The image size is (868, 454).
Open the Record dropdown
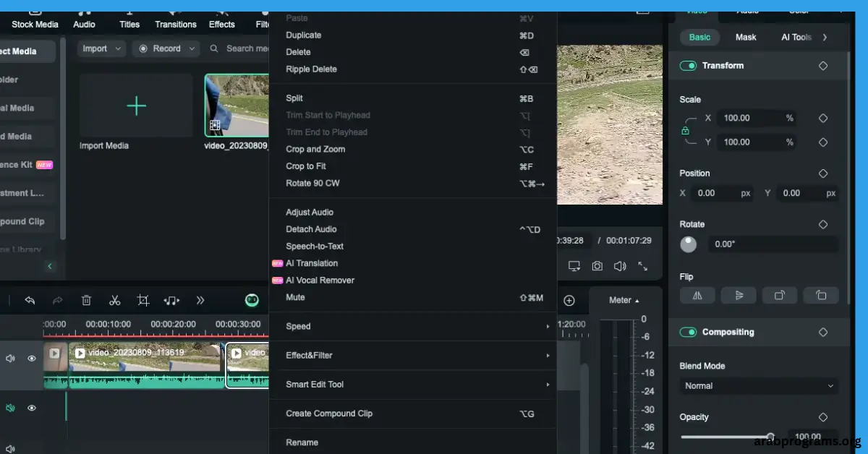pyautogui.click(x=166, y=48)
